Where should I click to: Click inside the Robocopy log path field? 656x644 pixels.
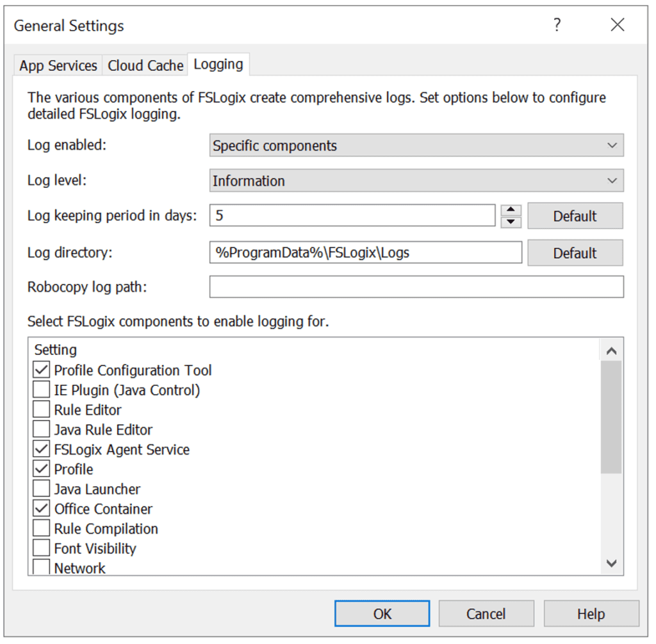pos(416,286)
